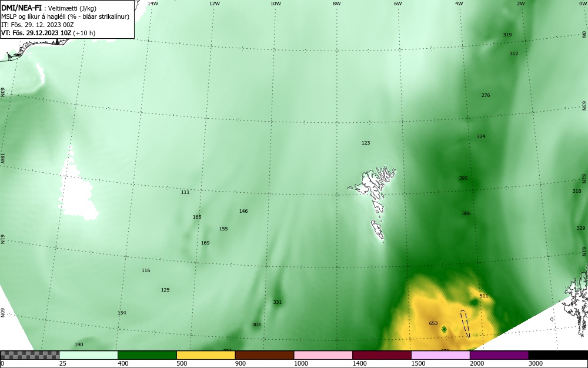Screen dimensions: 588x368
Task: Click the value '190' on the map
Action: 79,344
